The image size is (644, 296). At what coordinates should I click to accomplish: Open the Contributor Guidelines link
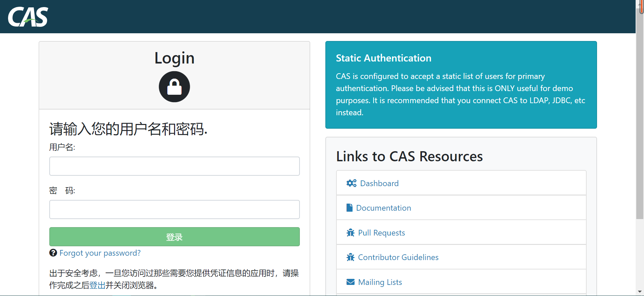pyautogui.click(x=398, y=257)
